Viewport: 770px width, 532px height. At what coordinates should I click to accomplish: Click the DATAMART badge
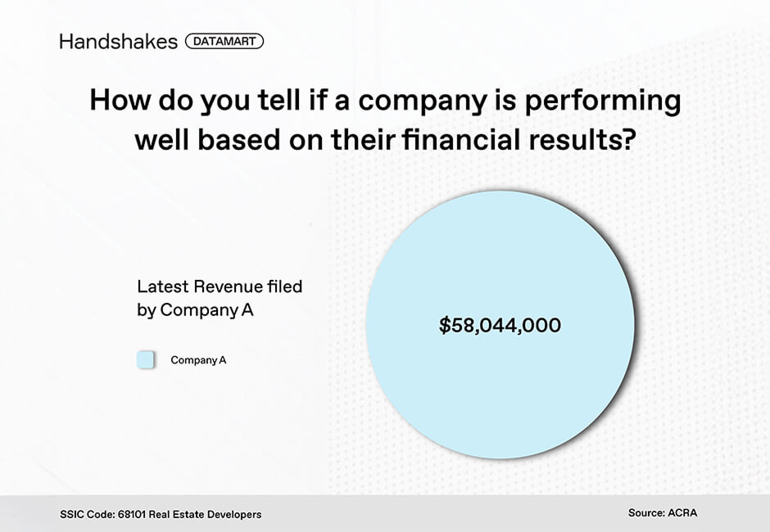(224, 41)
